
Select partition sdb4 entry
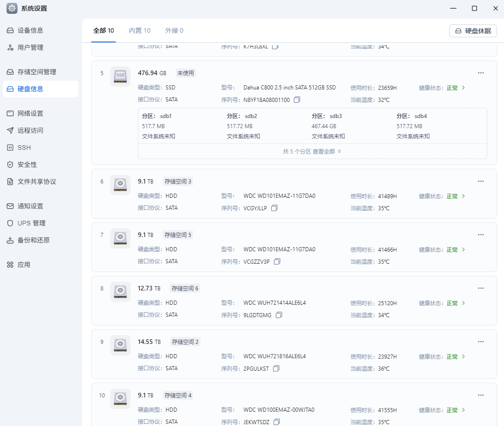(413, 126)
